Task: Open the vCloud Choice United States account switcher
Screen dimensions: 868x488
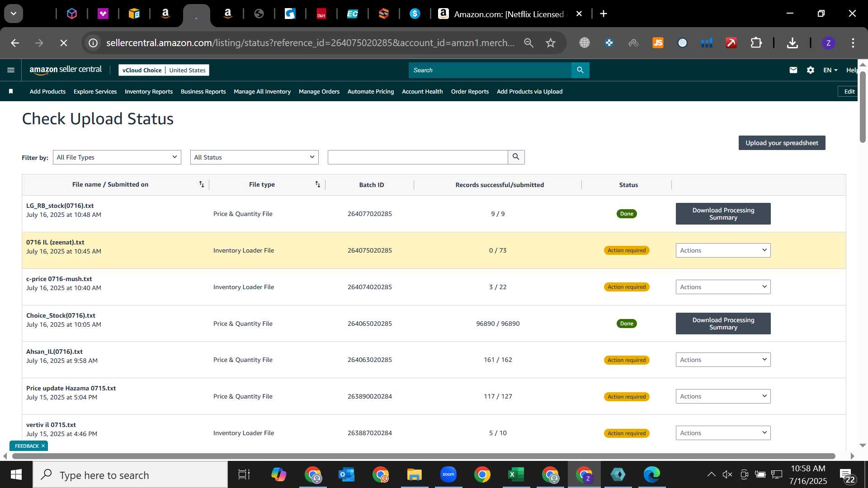Action: (164, 70)
